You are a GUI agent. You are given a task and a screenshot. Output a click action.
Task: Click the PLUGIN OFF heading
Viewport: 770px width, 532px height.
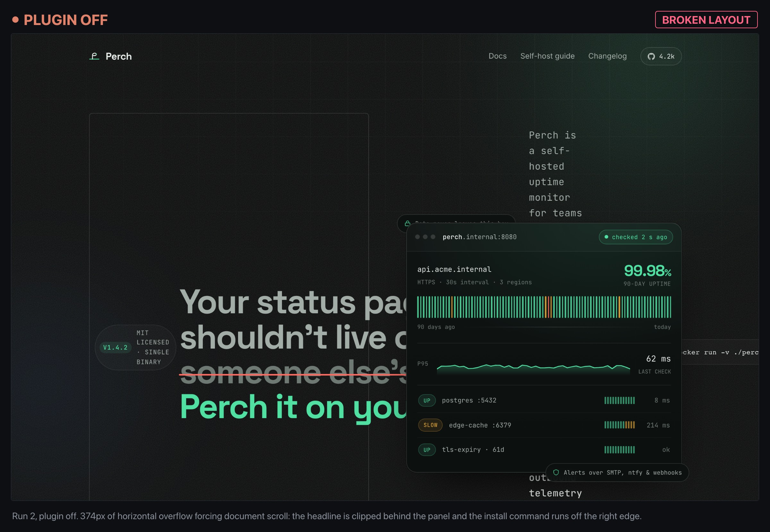pos(66,20)
